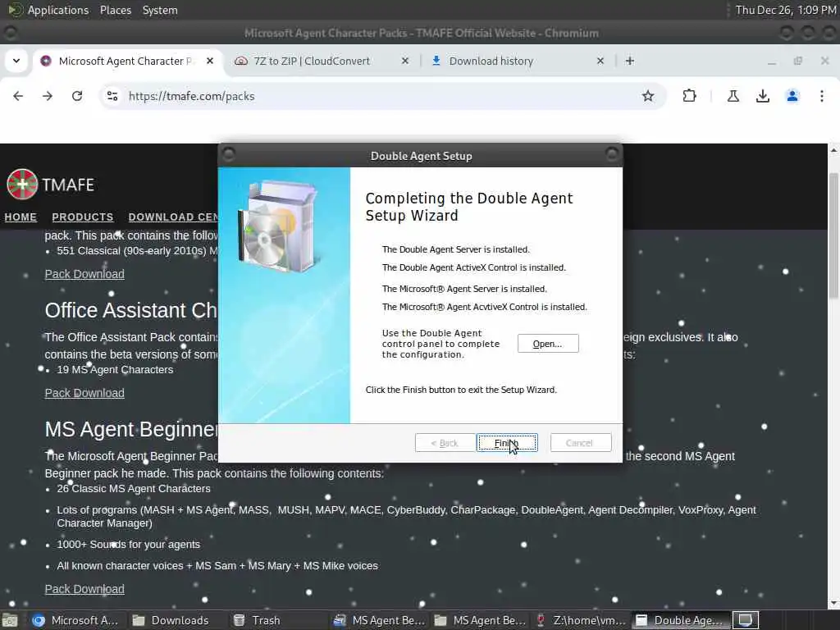Click the Back button in setup wizard
Image resolution: width=840 pixels, height=630 pixels.
pyautogui.click(x=445, y=442)
